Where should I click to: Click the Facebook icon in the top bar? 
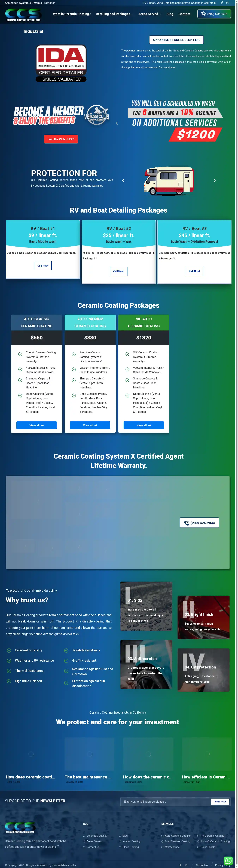[x=221, y=3]
